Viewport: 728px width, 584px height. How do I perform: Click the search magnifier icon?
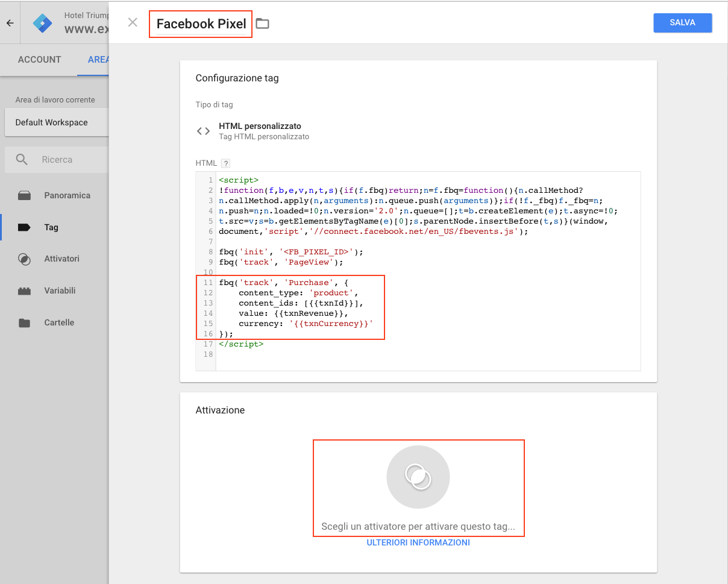[22, 160]
